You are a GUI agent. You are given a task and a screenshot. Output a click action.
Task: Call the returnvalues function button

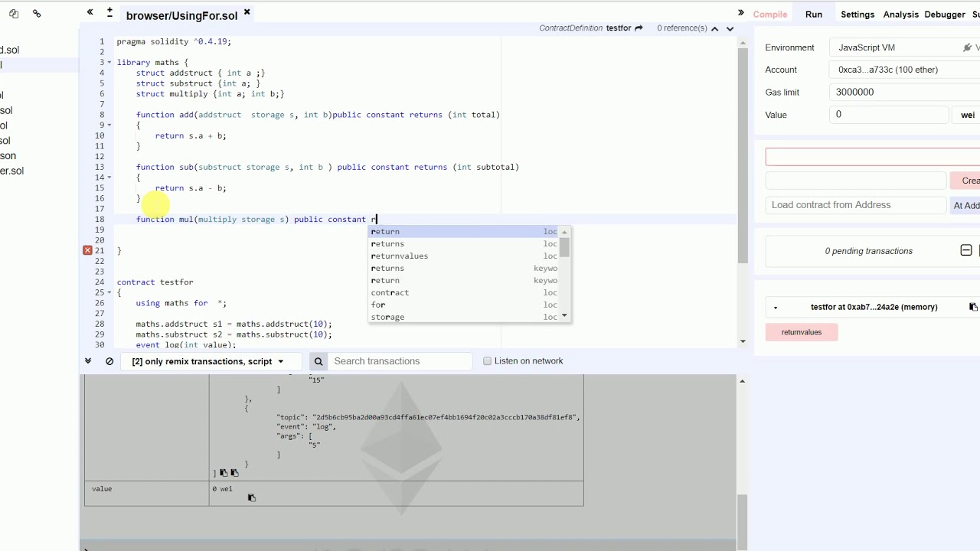pyautogui.click(x=802, y=332)
